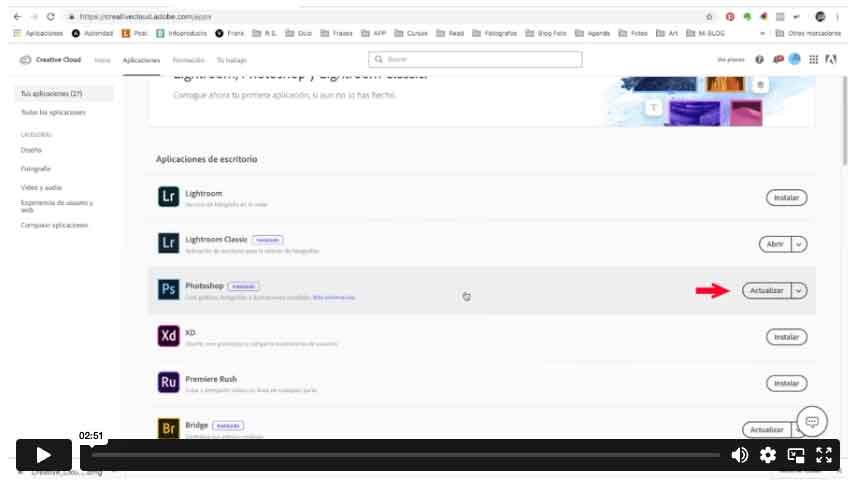Open the Formación tab
Screen dimensions: 855x485
[188, 60]
